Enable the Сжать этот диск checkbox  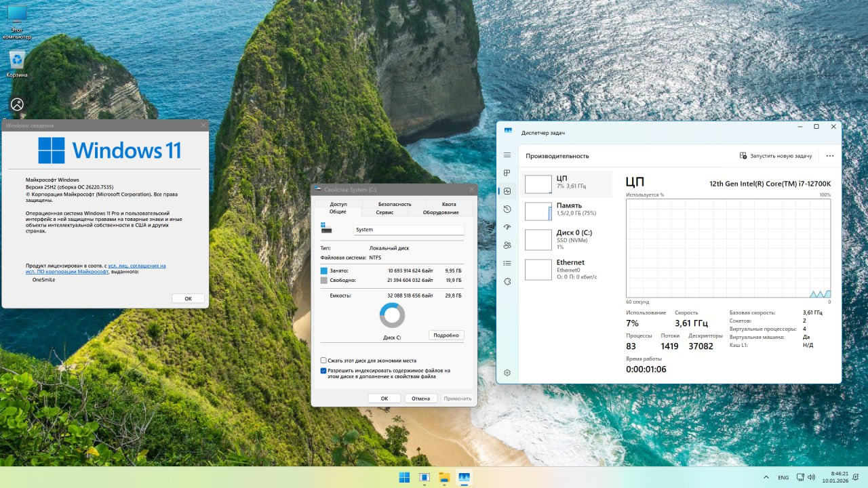pos(323,361)
